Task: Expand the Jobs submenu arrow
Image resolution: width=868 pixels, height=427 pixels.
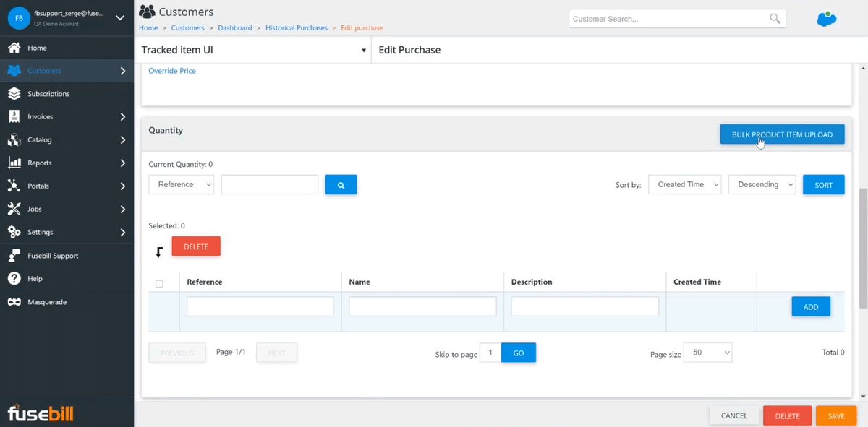Action: (x=123, y=209)
